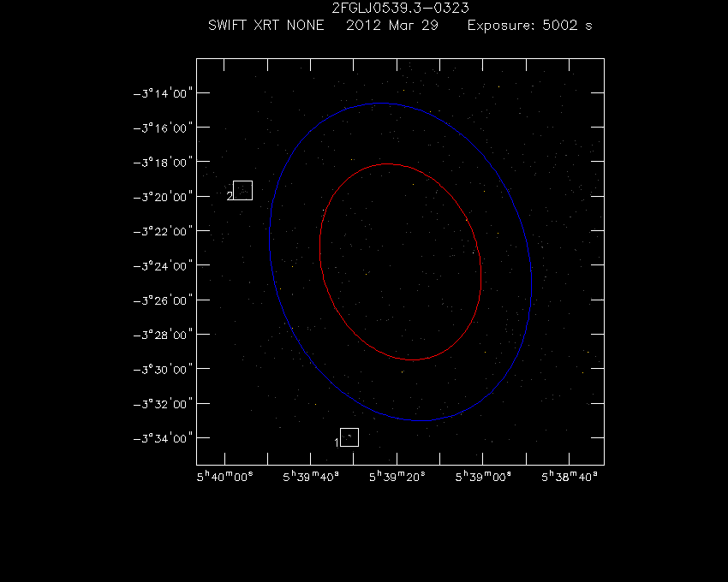Click the date '2012 Mar 29'

point(392,25)
